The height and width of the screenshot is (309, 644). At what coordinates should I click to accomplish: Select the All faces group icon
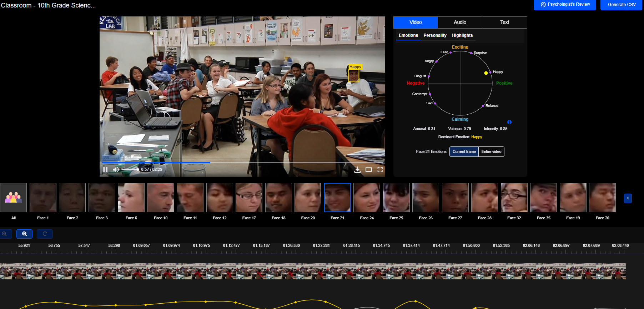tap(14, 198)
